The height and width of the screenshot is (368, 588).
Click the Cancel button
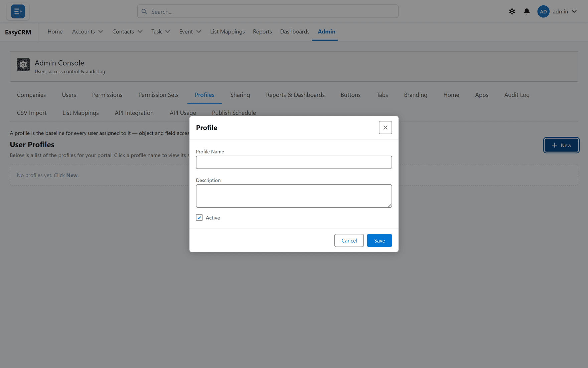[349, 241]
